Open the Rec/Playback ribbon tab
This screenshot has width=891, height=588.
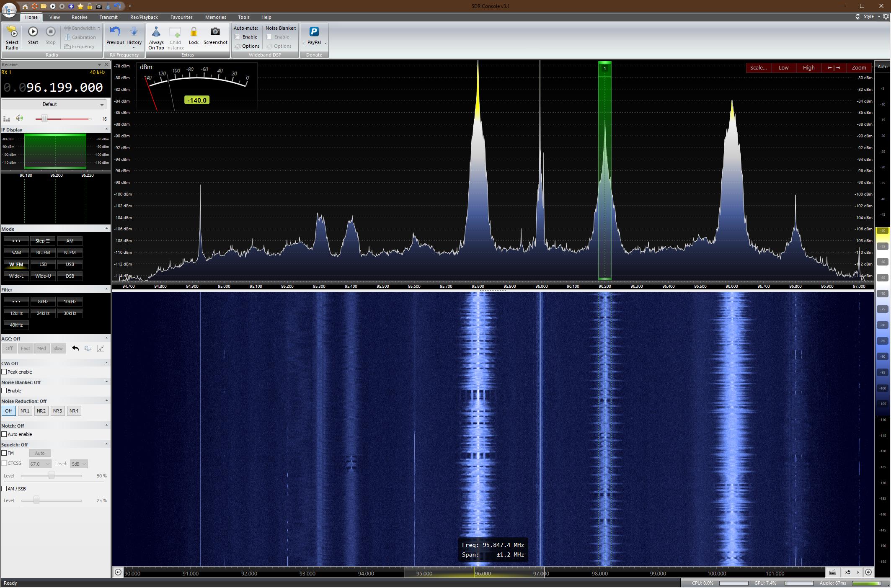pos(144,17)
